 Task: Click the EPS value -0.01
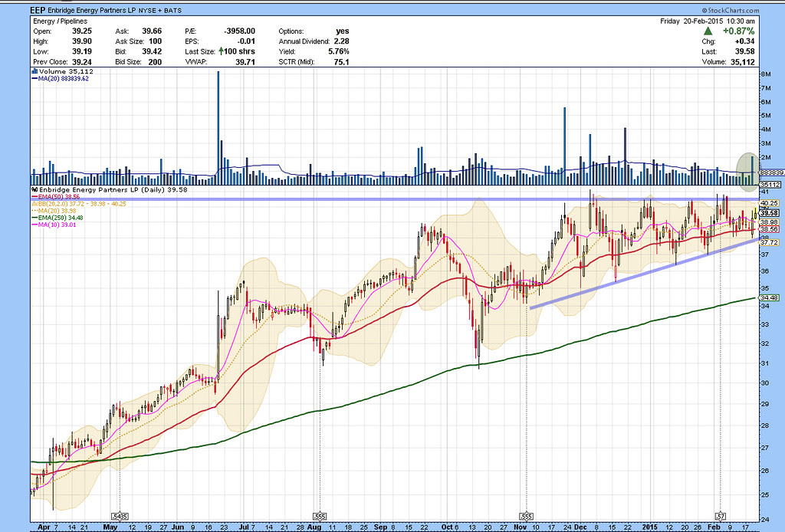246,41
